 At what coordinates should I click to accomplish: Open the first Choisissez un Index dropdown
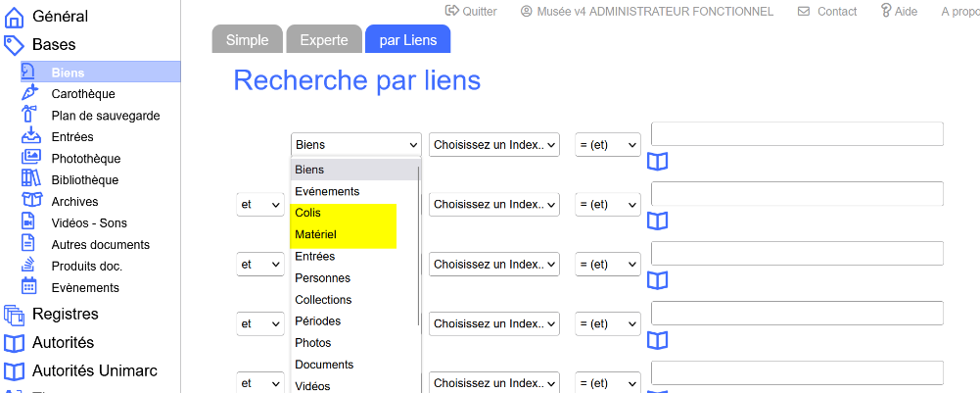(x=493, y=144)
